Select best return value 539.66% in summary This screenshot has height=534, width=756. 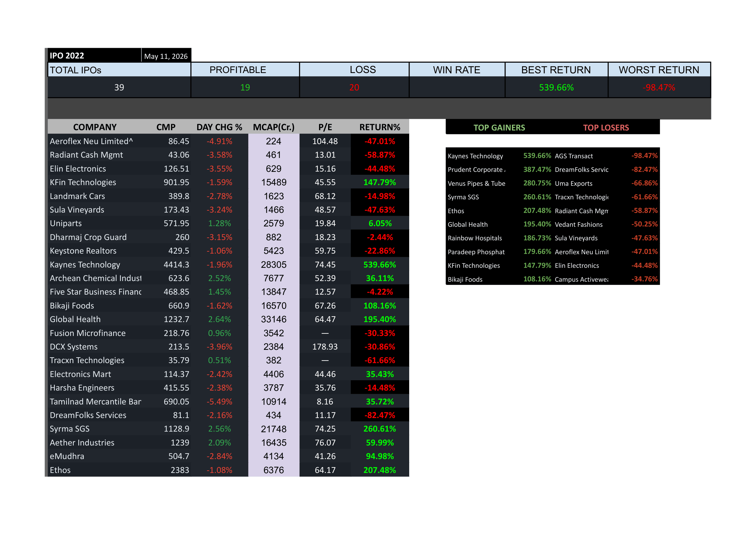pos(556,87)
